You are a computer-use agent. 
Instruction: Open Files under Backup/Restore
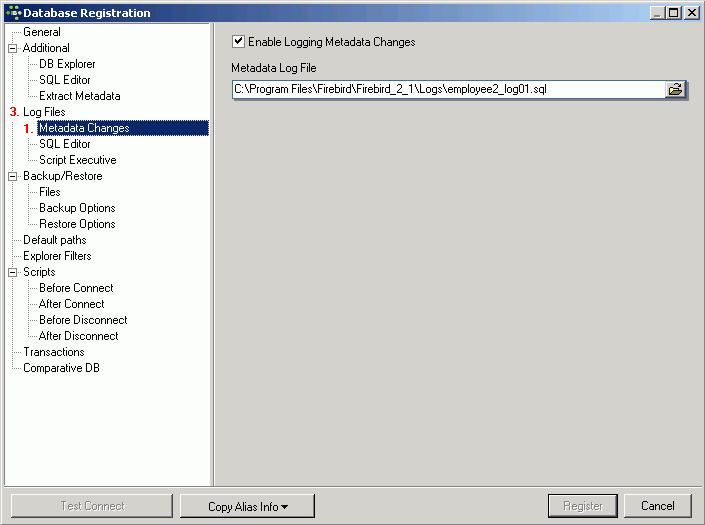coord(50,192)
